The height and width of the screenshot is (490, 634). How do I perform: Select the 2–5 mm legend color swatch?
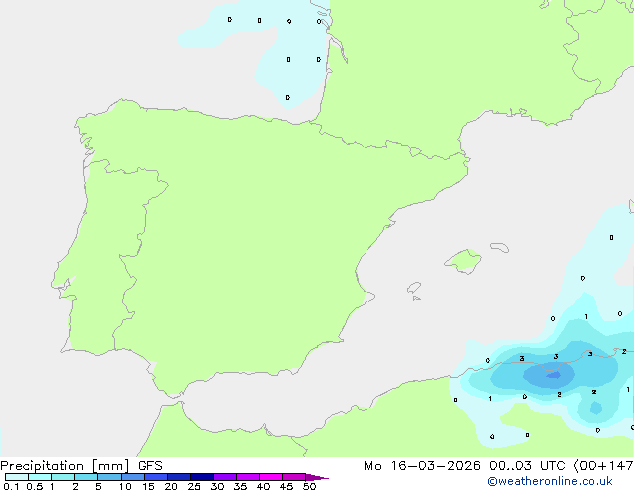coord(86,477)
